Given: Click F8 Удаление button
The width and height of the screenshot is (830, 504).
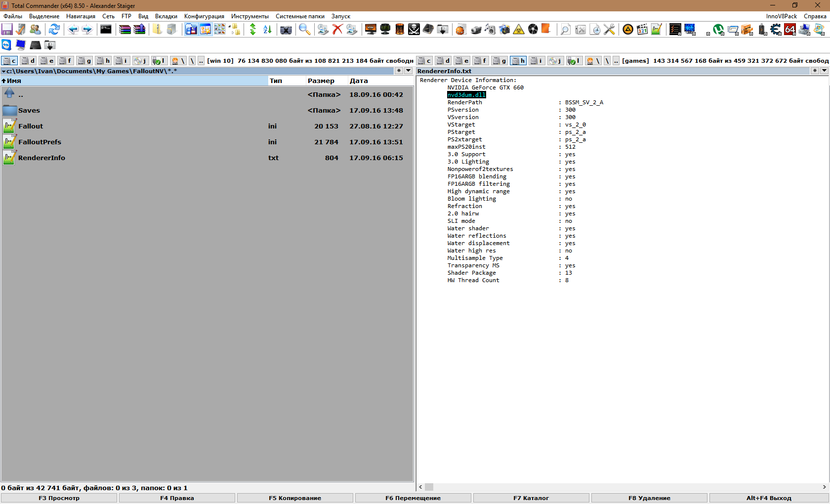Looking at the screenshot, I should [649, 498].
